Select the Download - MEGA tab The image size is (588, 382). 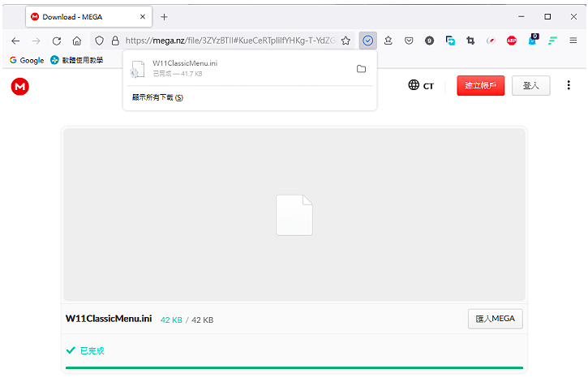pos(88,17)
